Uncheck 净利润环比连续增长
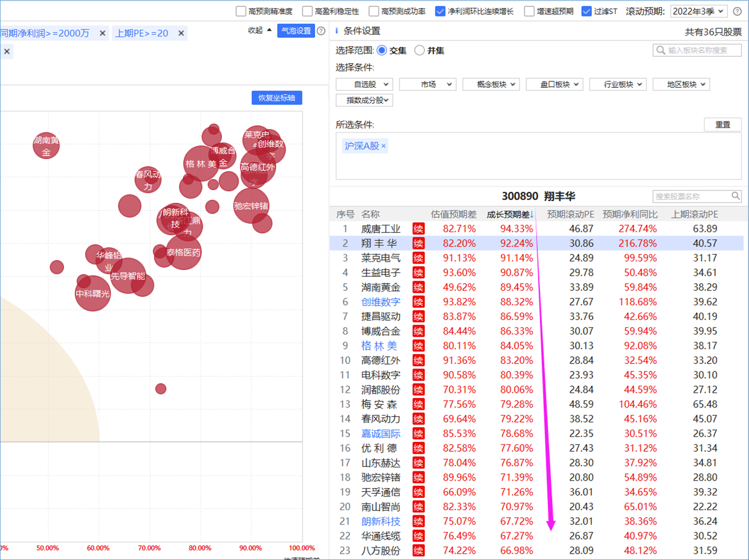Screen dimensions: 749x560 tap(441, 11)
